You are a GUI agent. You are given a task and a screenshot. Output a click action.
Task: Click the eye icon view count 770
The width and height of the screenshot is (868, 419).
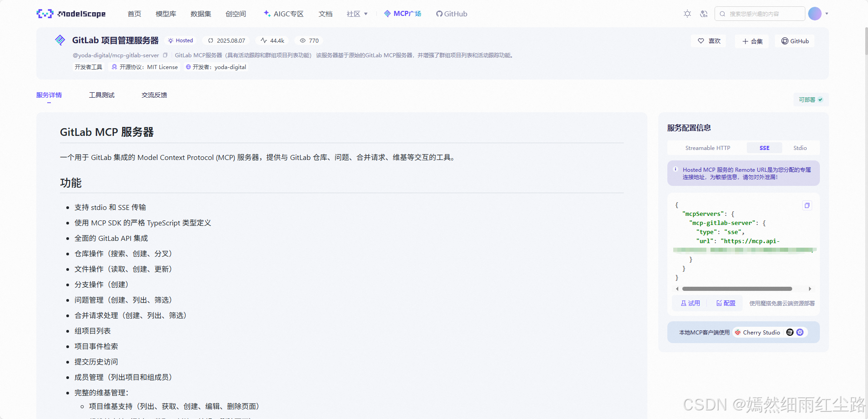[309, 40]
